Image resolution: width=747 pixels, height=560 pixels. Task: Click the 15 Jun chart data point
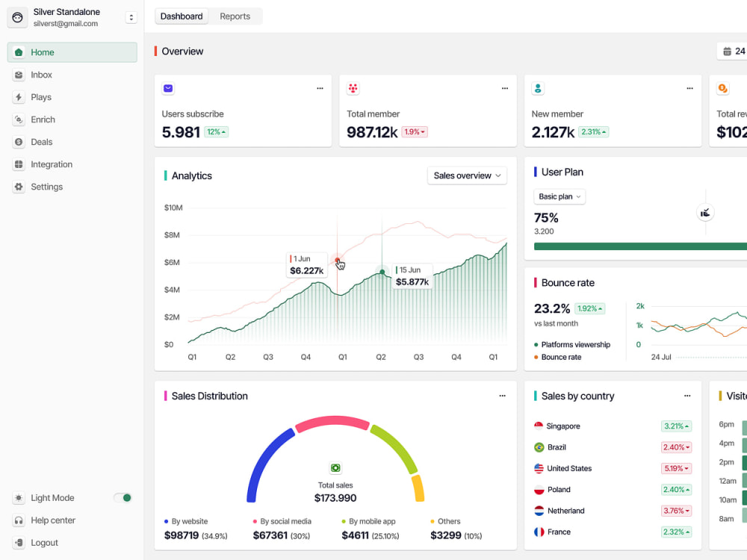(x=382, y=272)
